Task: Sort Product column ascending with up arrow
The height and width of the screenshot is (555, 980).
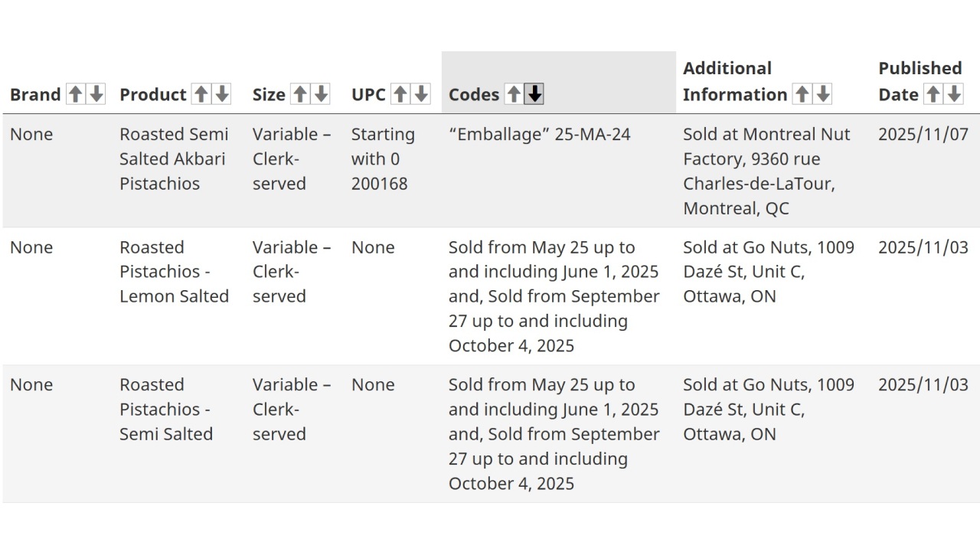Action: 201,94
